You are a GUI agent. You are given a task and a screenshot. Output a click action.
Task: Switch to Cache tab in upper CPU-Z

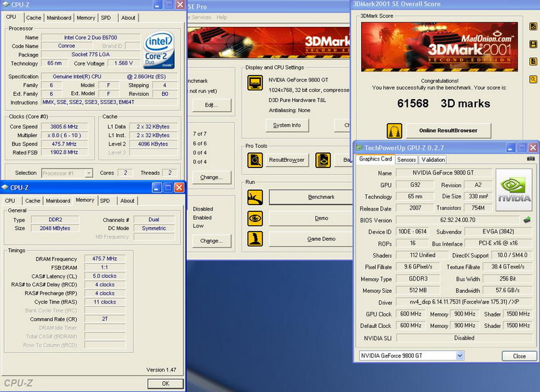tap(33, 18)
